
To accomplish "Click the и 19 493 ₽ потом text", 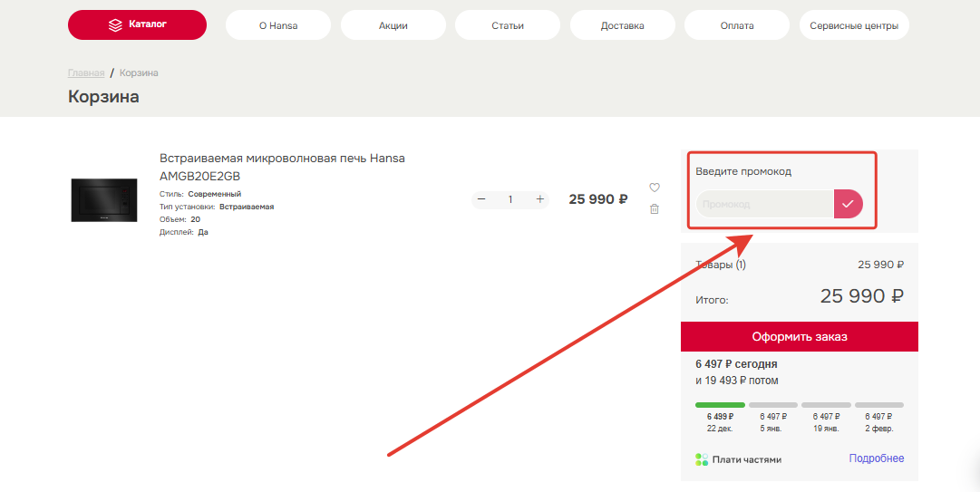I will coord(737,381).
